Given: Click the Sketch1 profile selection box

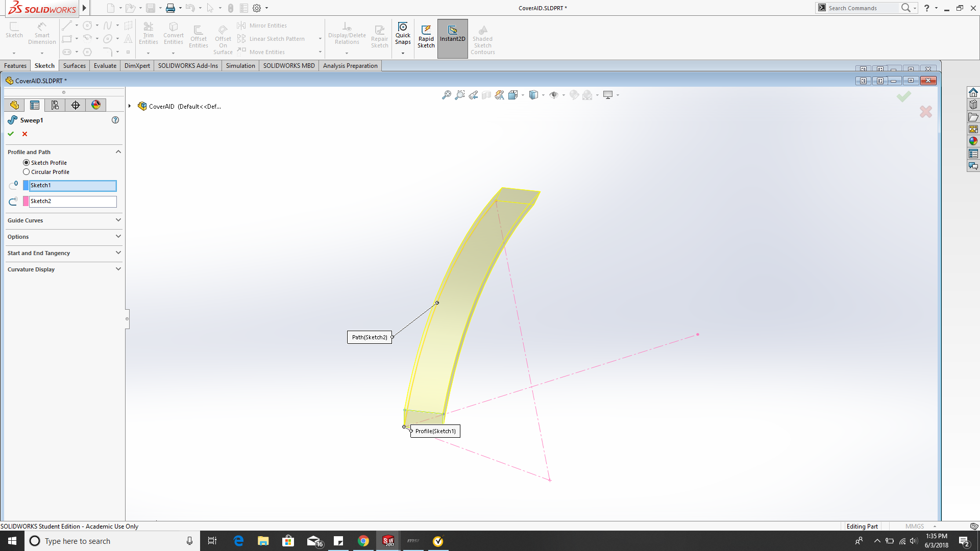Looking at the screenshot, I should click(72, 186).
